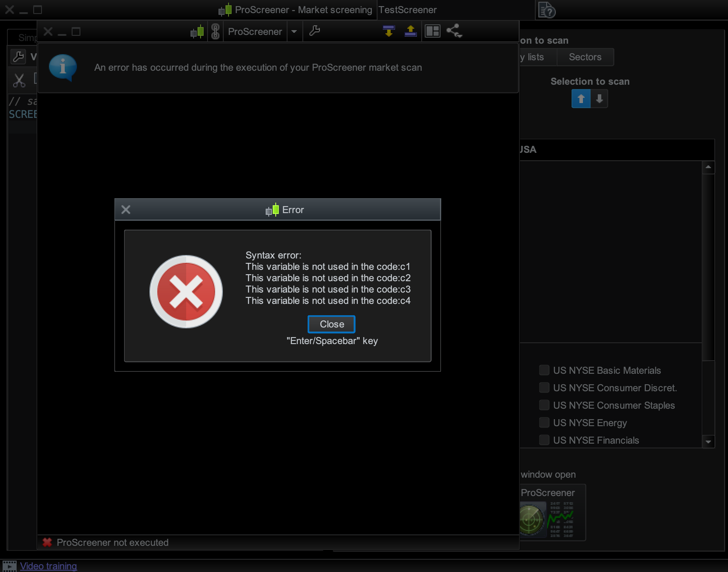Click the sector list scrollbar down arrow
Image resolution: width=728 pixels, height=572 pixels.
708,442
